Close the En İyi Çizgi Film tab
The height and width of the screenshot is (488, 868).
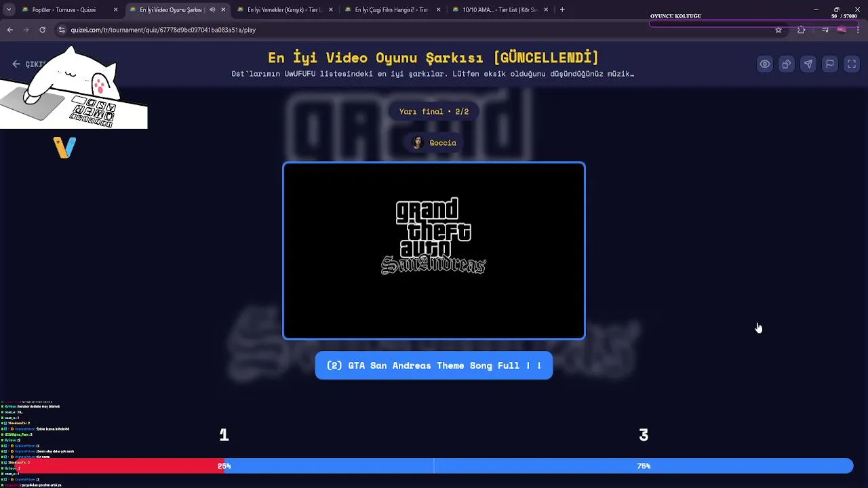pos(438,10)
